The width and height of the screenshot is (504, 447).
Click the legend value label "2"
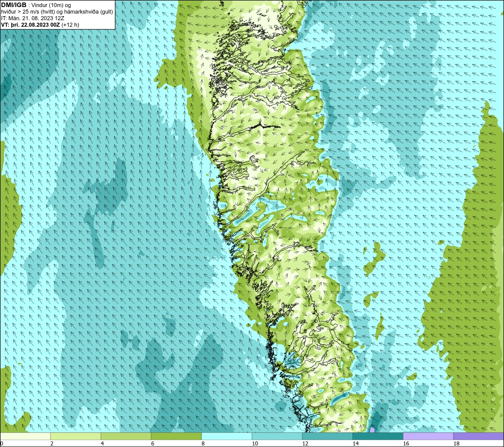click(x=52, y=444)
